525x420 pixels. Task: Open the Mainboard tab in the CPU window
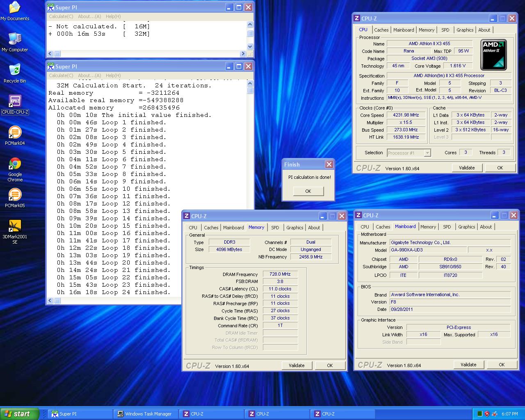click(404, 30)
